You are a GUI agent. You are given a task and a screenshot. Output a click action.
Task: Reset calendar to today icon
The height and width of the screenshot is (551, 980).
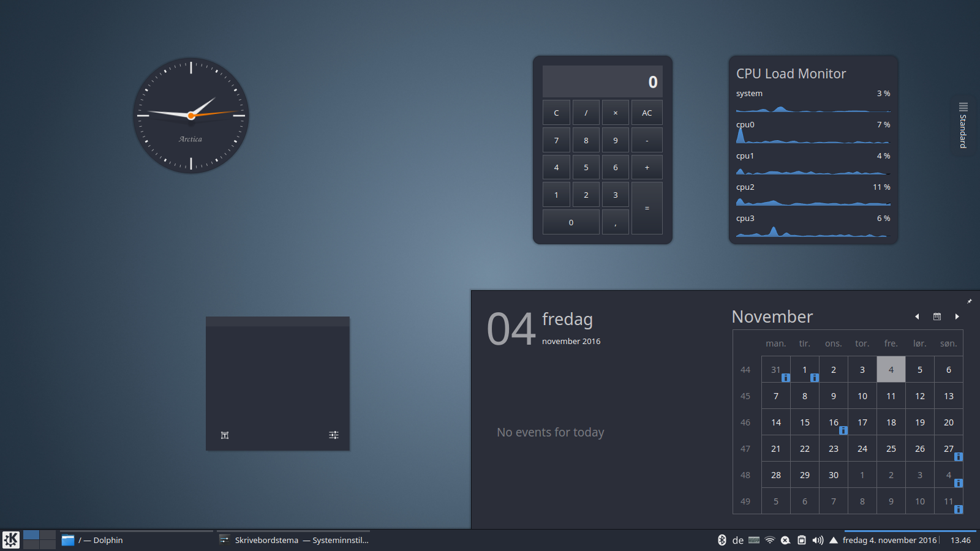point(937,317)
